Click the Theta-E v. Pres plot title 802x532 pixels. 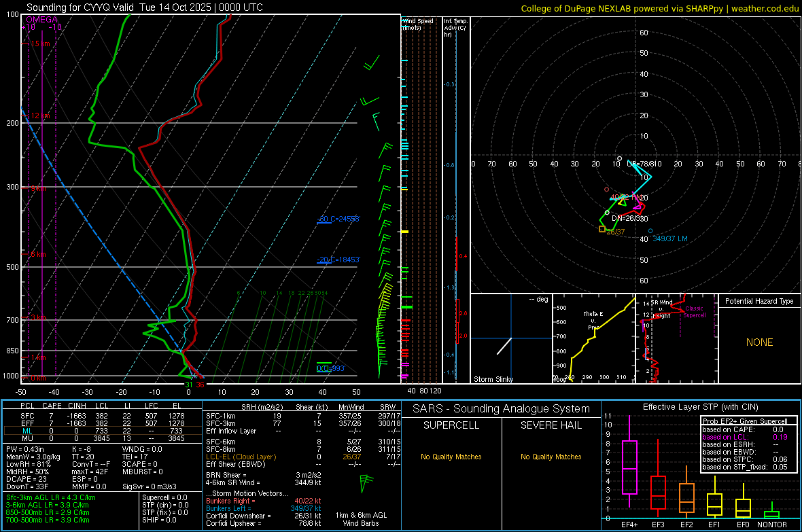(x=593, y=320)
